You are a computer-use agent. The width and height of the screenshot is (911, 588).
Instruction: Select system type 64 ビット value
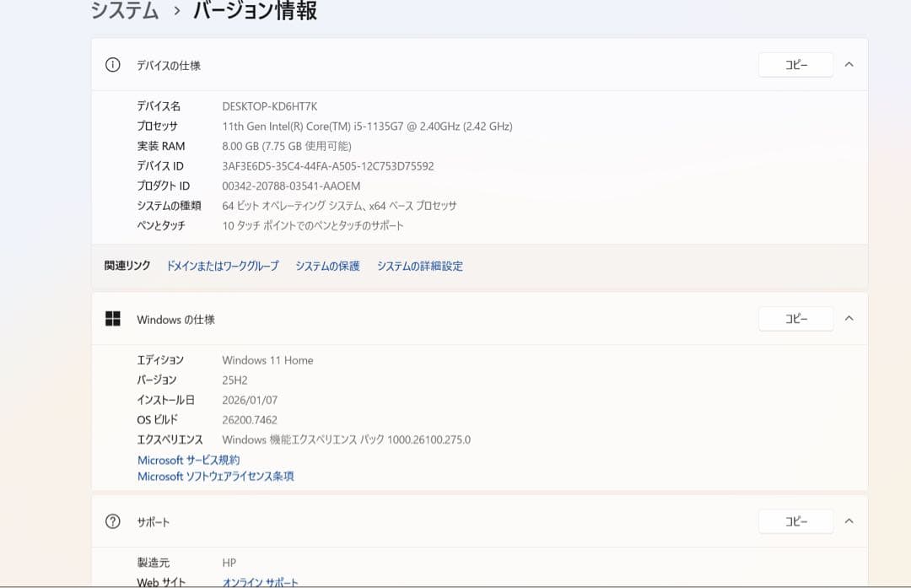339,206
